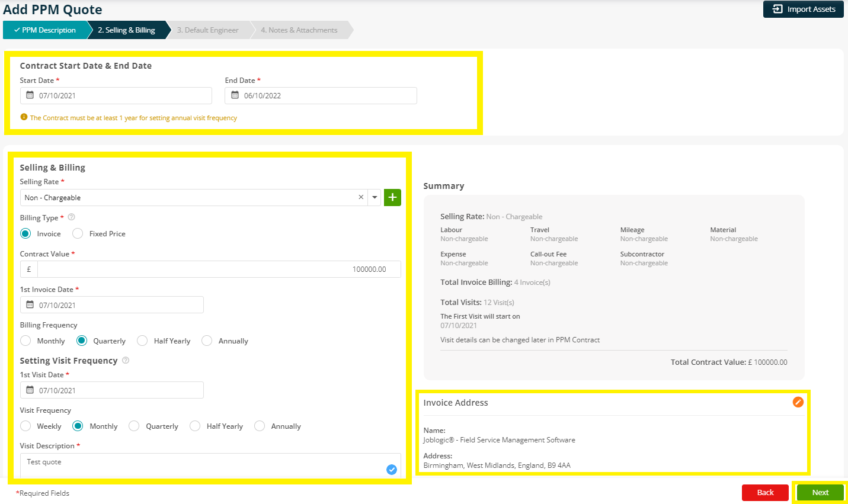The image size is (848, 504).
Task: Click the Start Date field showing 07/10/2021
Action: click(x=116, y=95)
